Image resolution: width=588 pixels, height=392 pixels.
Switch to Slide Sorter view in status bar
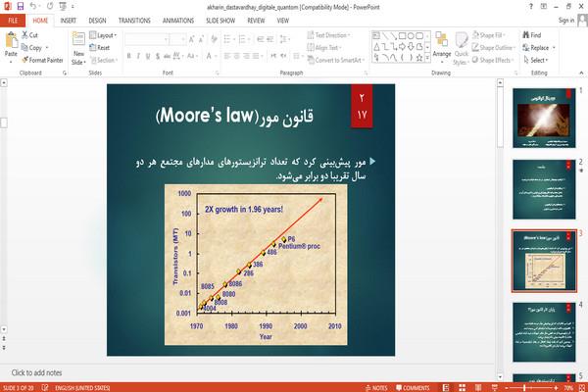[462, 387]
